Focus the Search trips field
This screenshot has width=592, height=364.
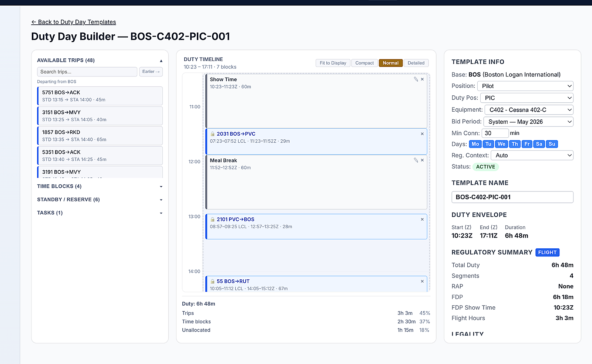click(x=87, y=72)
